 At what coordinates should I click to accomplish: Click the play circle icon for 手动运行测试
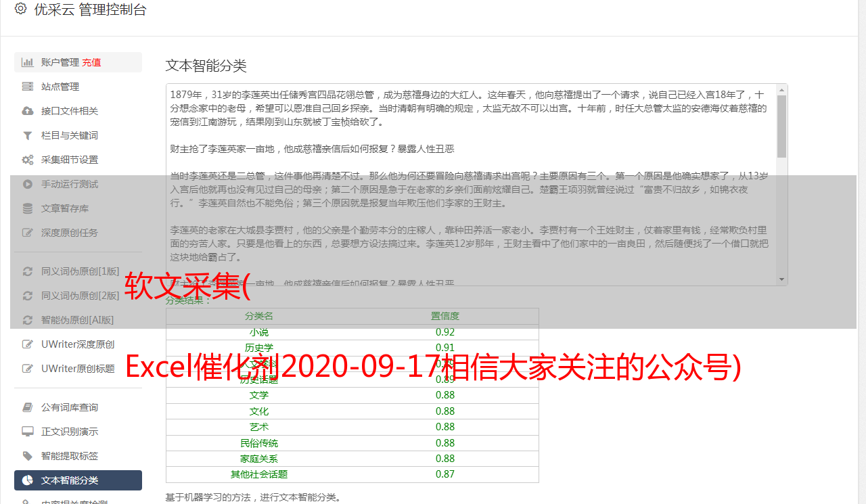28,184
